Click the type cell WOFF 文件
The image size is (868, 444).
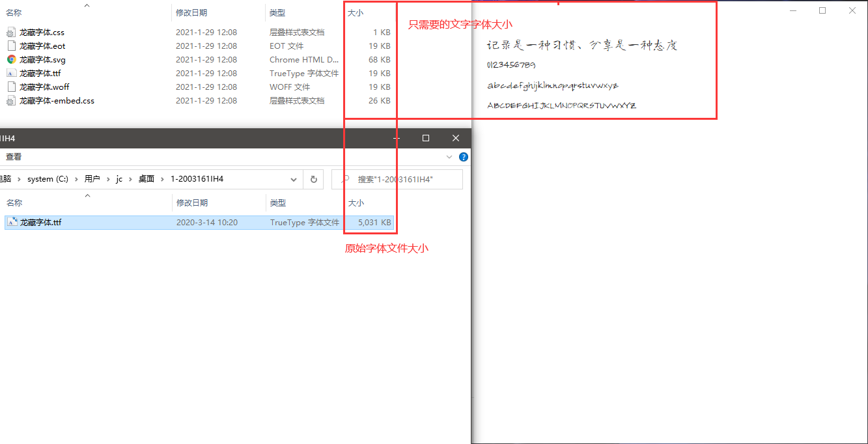click(x=290, y=87)
